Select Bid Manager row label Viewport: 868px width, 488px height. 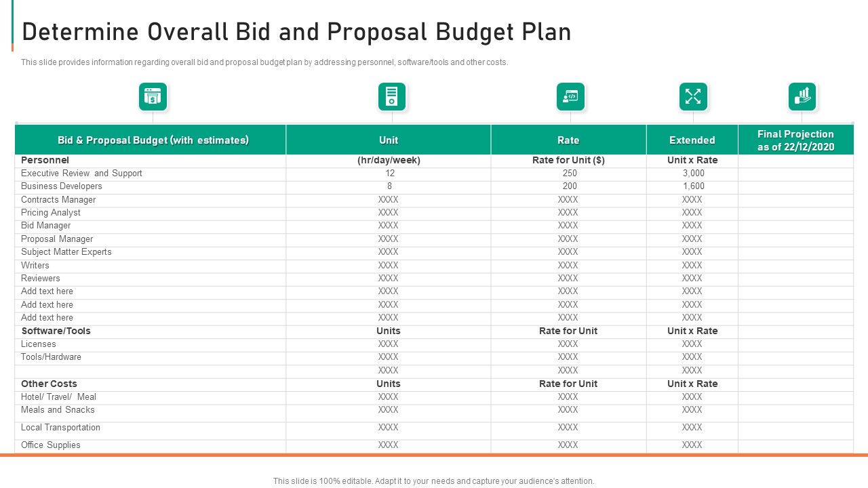(x=46, y=226)
